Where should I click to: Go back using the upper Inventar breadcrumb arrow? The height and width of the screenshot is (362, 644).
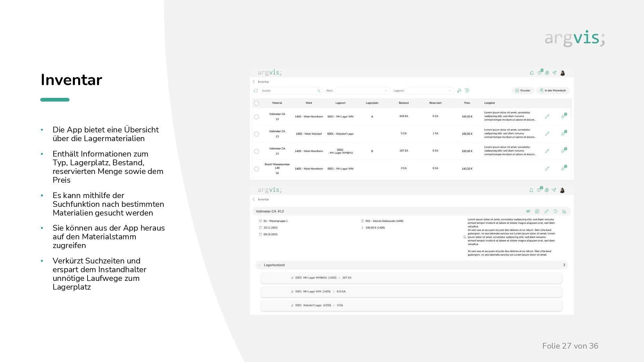tap(254, 82)
